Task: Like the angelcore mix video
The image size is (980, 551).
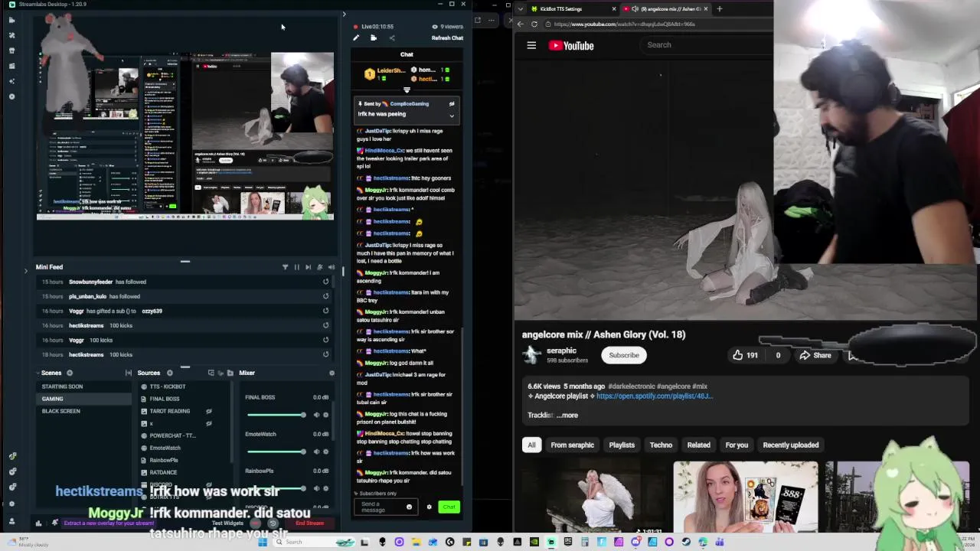Action: (744, 355)
